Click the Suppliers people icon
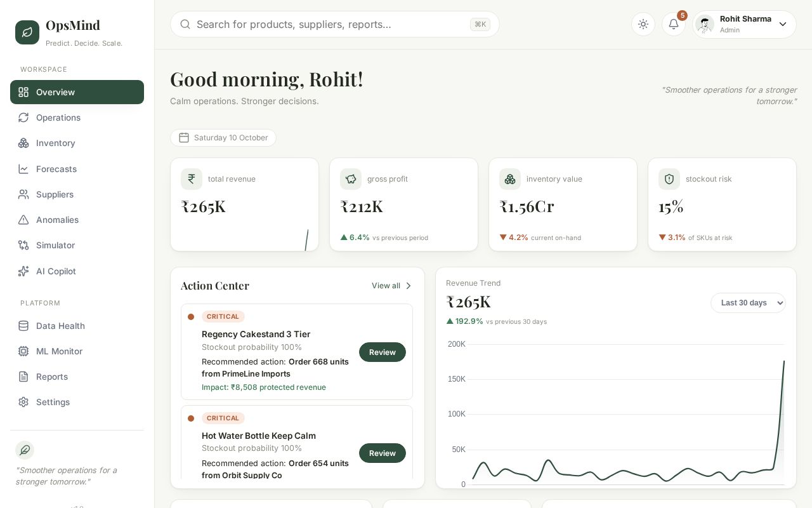Image resolution: width=812 pixels, height=508 pixels. coord(23,194)
